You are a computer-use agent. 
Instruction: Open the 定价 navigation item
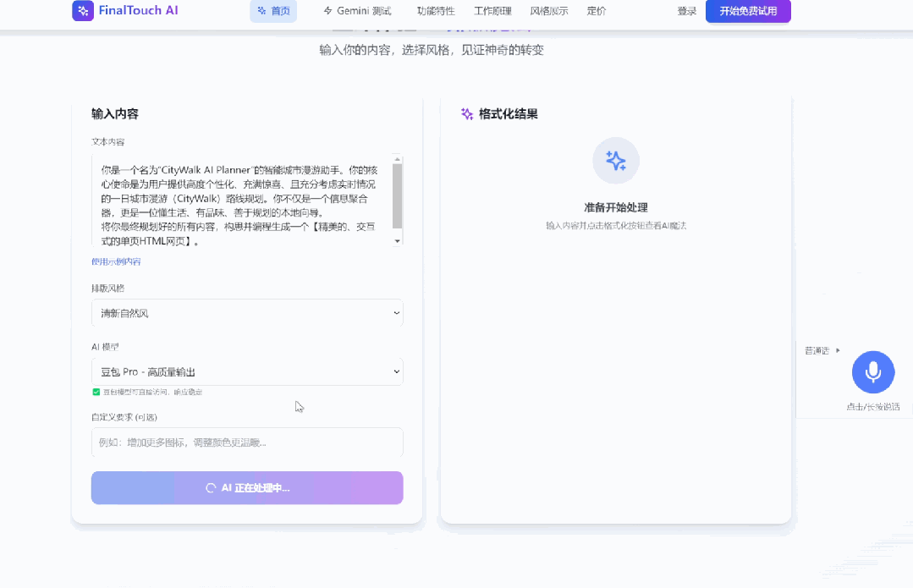[597, 11]
